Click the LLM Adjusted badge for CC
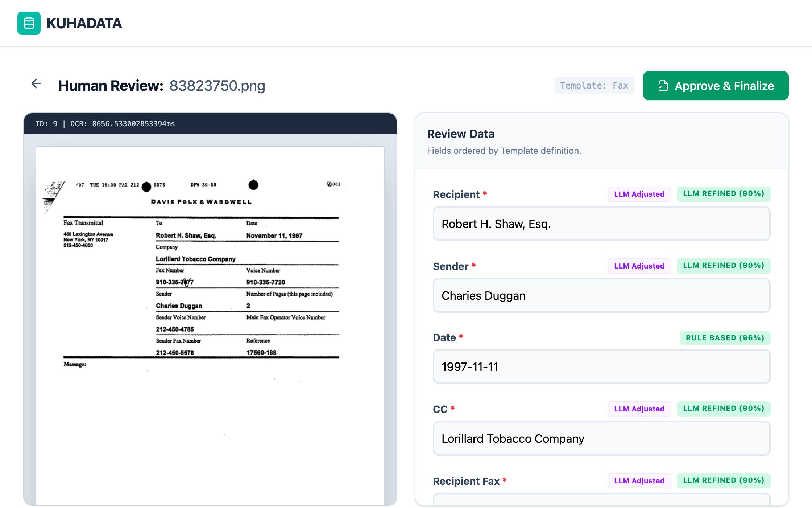 639,409
